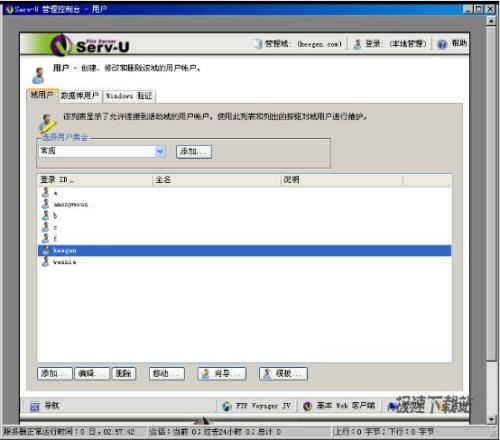Open the Windows 验证 tab
This screenshot has width=500, height=440.
129,96
